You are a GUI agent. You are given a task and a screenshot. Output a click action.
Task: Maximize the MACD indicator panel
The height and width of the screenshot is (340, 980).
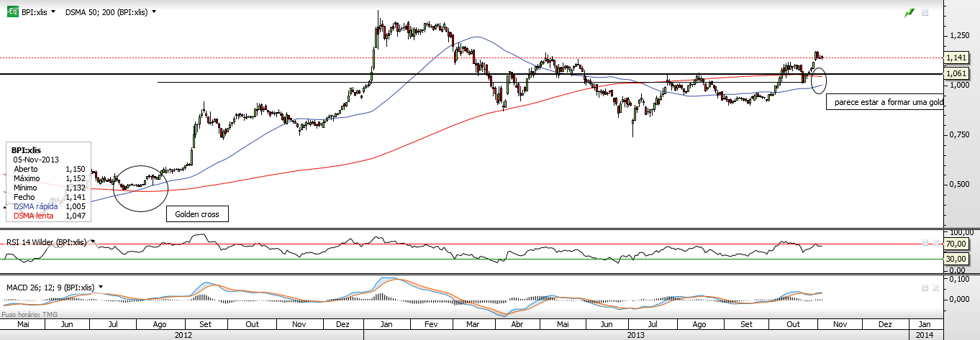point(925,288)
